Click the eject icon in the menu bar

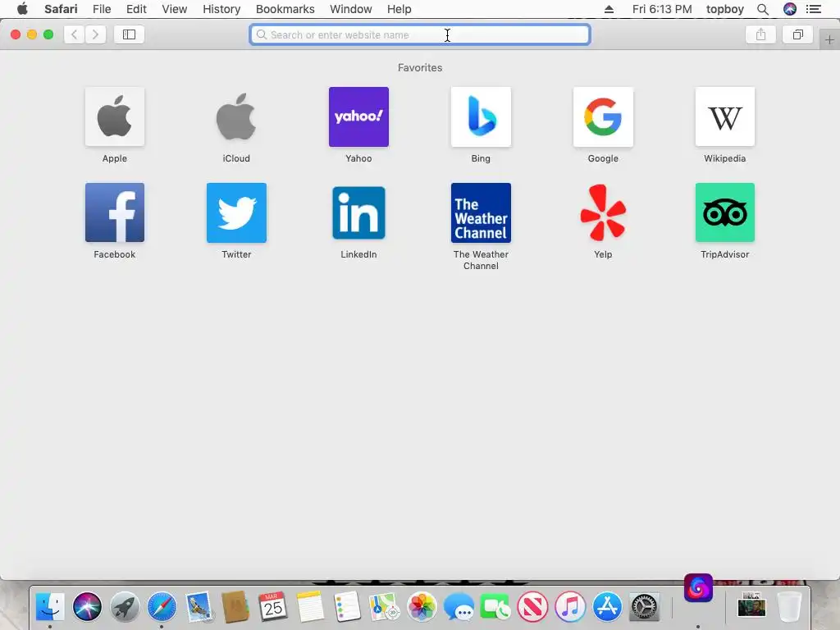click(609, 9)
